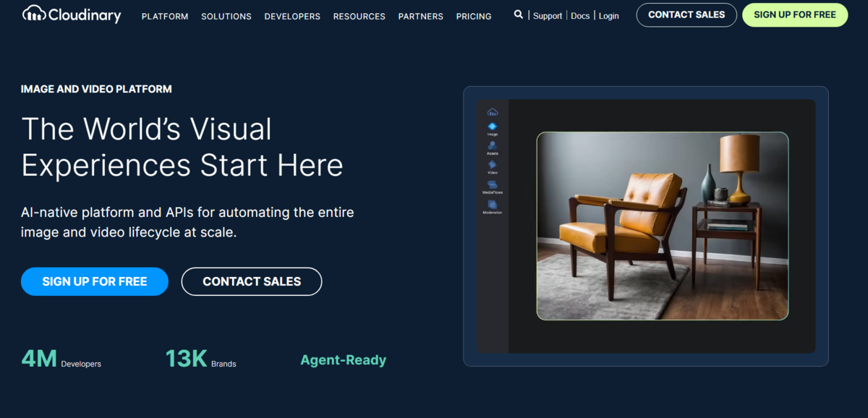
Task: Open the RESOURCES menu
Action: 359,16
